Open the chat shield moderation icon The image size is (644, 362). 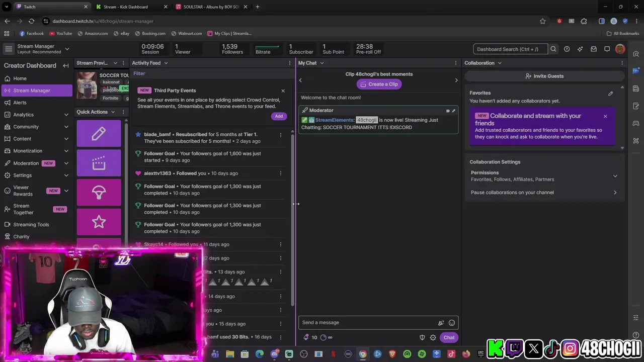click(x=422, y=337)
